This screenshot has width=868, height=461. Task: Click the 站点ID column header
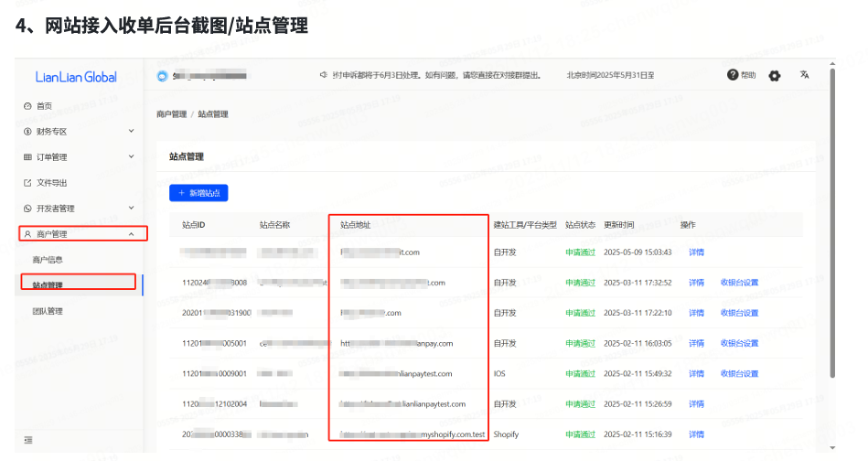(193, 225)
